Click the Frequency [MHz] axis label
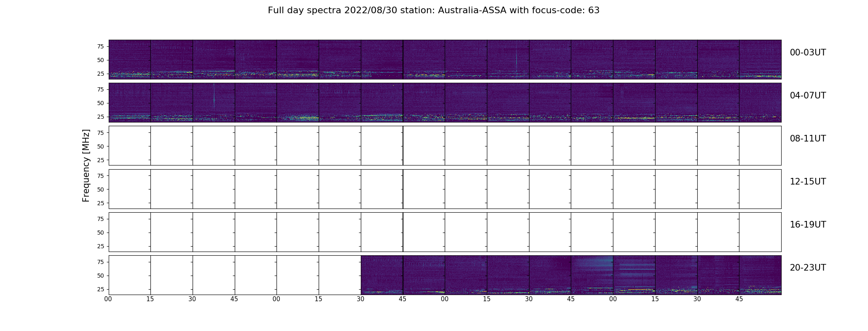Viewport: 868px width, 331px height. [x=86, y=165]
